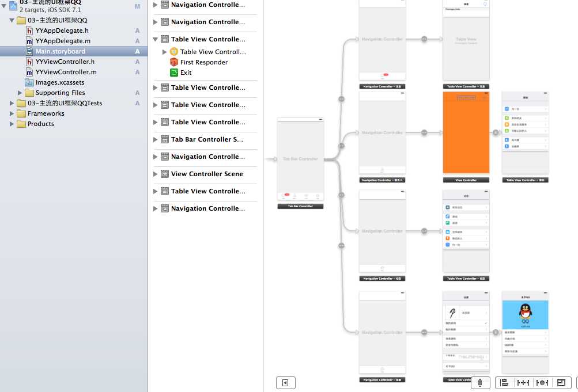Toggle the form factor button in canvas toolbar
The width and height of the screenshot is (578, 392).
(480, 383)
